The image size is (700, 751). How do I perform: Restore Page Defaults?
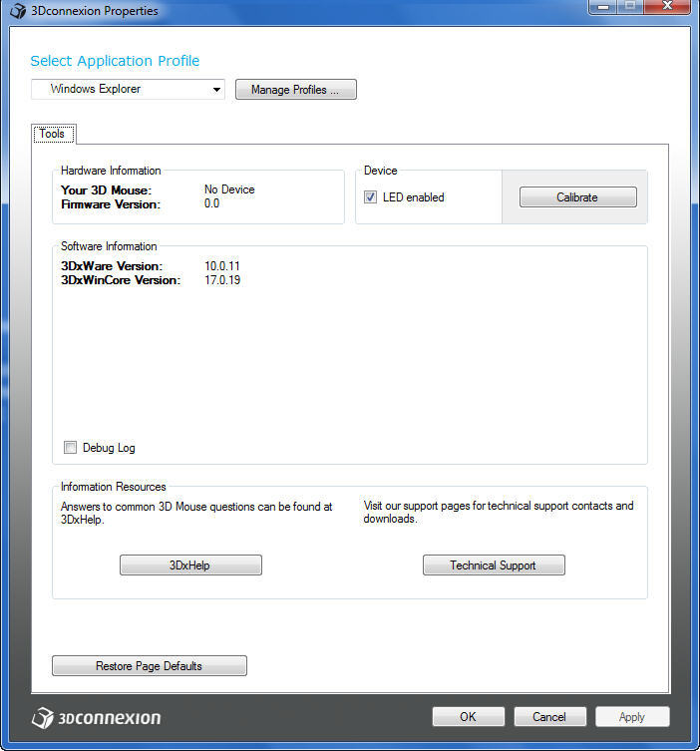[150, 666]
